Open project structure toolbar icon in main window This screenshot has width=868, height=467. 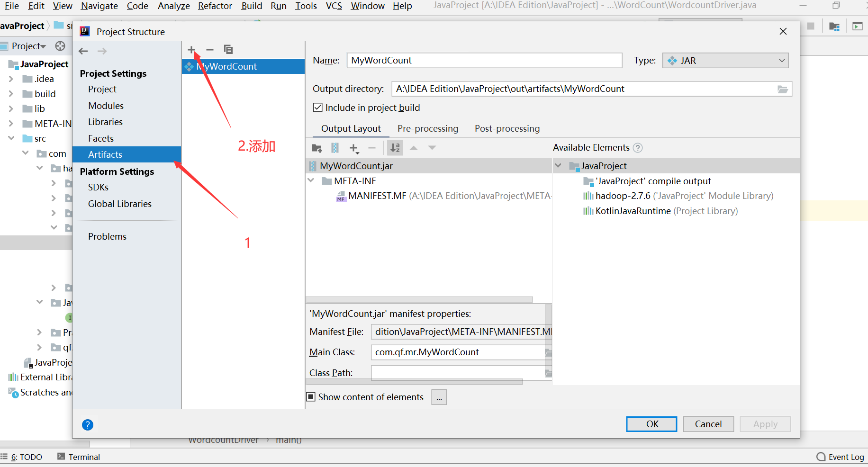point(834,26)
